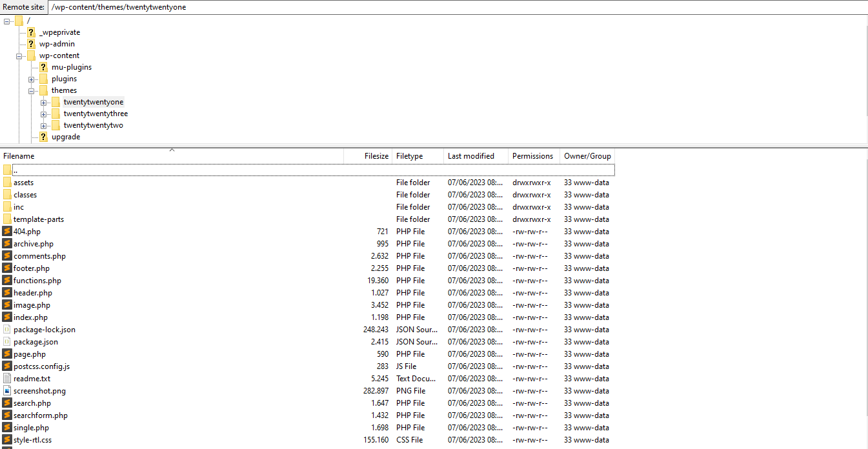Screen dimensions: 868x449
Task: Sort files by the Filetype column
Action: pos(418,156)
